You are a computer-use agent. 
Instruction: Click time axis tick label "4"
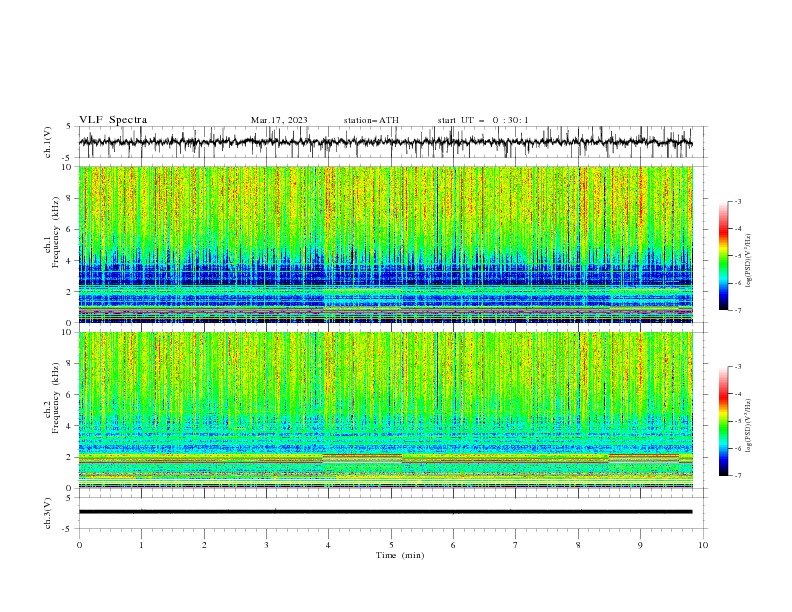click(x=328, y=545)
